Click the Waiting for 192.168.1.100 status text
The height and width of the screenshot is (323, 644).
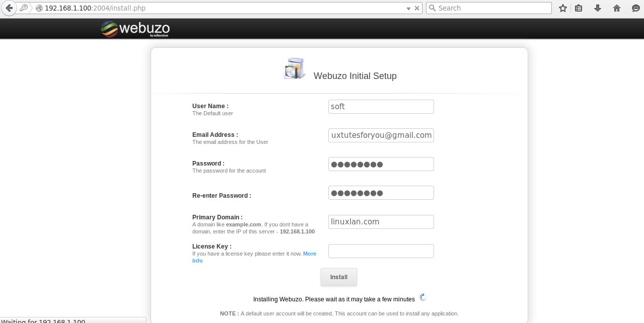point(43,320)
